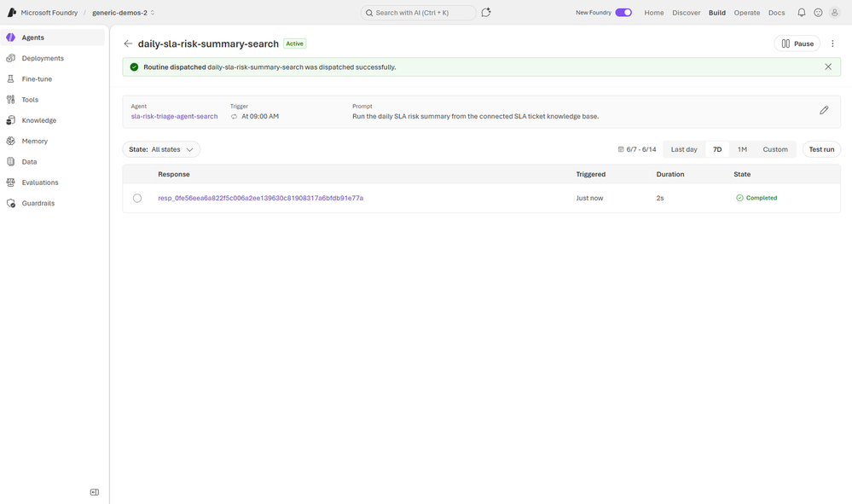This screenshot has width=852, height=504.
Task: Open the Tools section
Action: pyautogui.click(x=53, y=100)
